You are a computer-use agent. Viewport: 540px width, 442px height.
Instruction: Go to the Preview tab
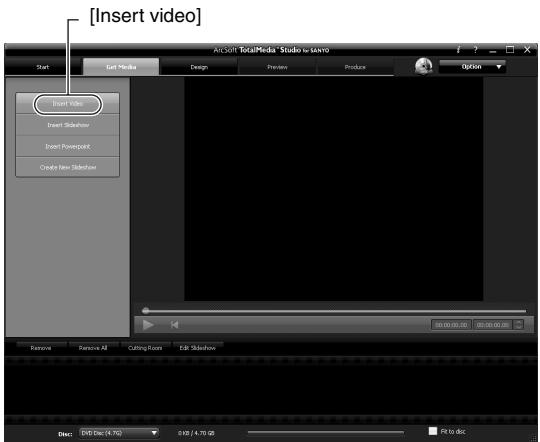[277, 67]
